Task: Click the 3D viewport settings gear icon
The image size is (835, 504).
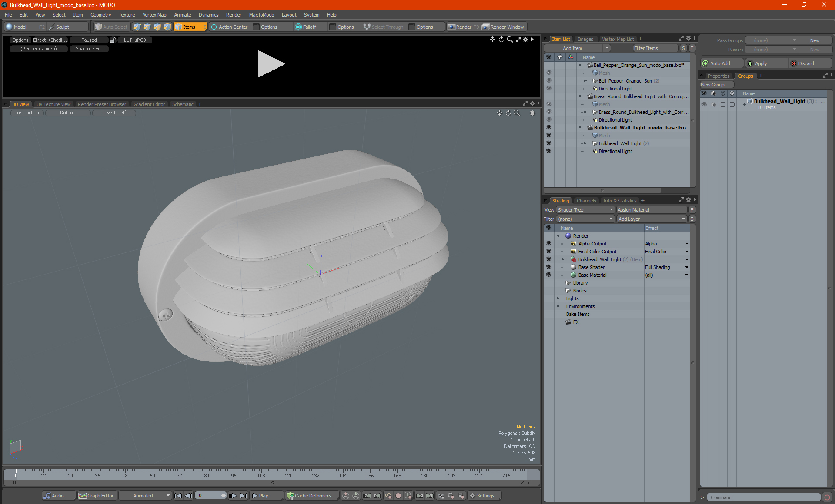Action: point(532,113)
